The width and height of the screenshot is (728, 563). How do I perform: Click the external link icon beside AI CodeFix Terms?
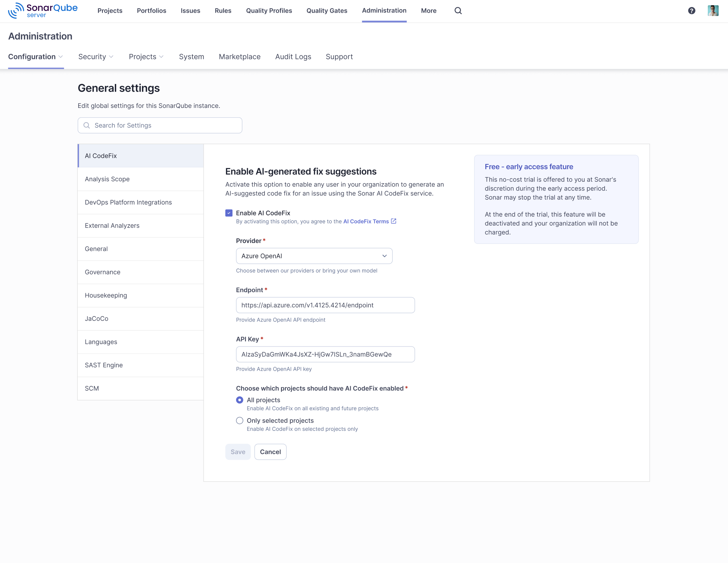[394, 221]
